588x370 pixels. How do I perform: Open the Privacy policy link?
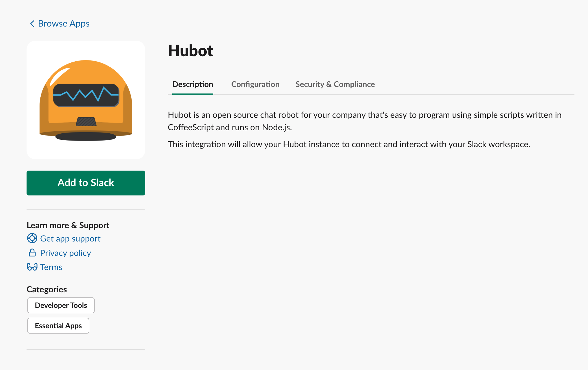tap(66, 253)
